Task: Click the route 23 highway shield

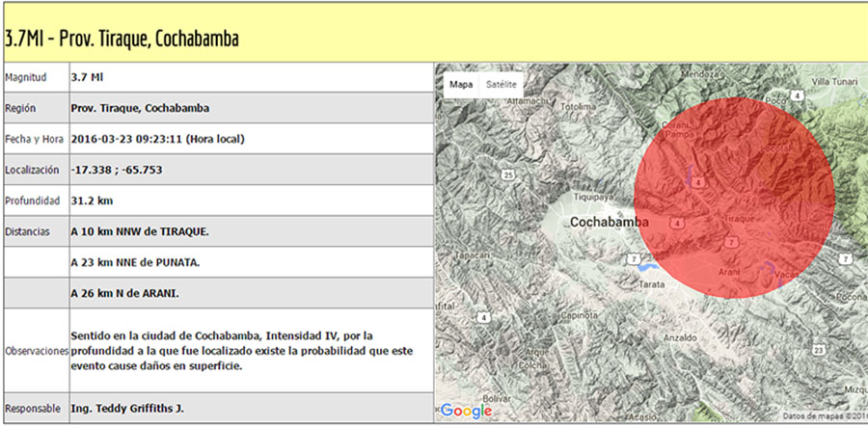Action: click(x=820, y=350)
